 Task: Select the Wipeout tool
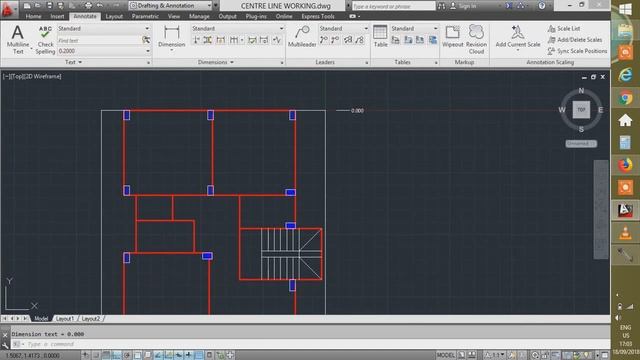point(453,36)
